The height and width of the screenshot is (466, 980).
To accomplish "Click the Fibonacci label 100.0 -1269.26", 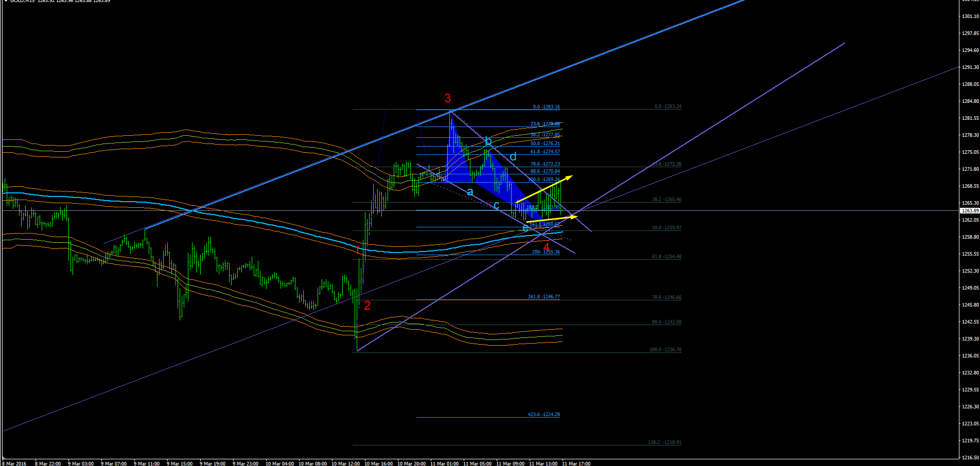I will (x=544, y=180).
